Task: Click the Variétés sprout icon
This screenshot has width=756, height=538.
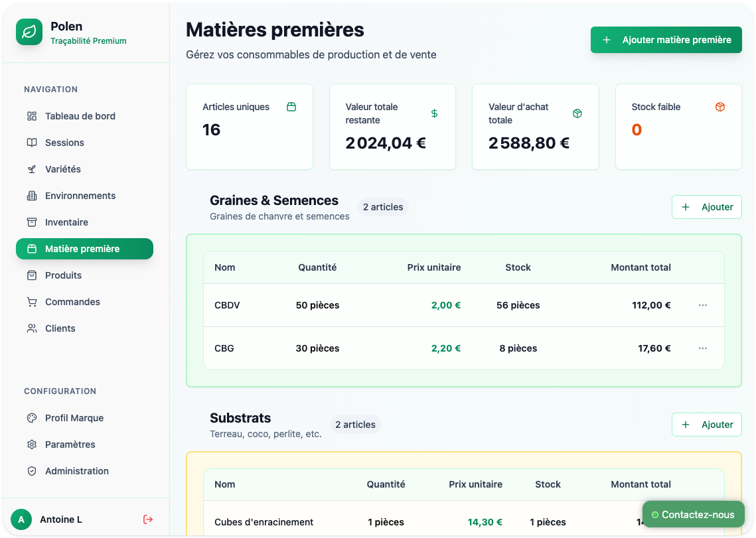Action: tap(32, 169)
